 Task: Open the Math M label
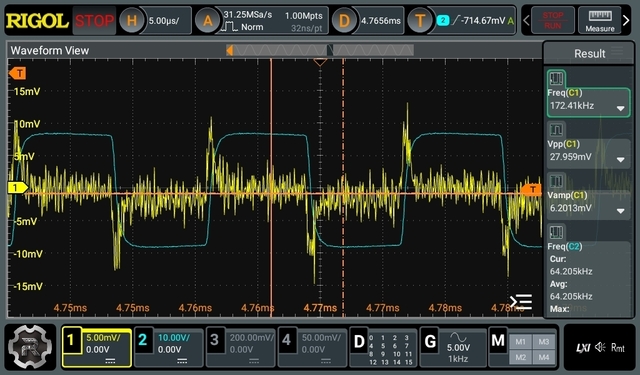(x=498, y=340)
